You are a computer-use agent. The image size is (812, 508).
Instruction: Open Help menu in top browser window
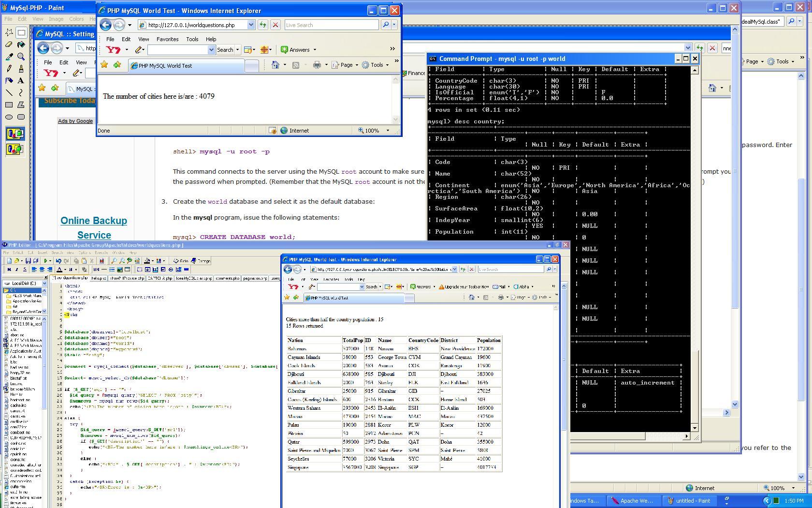click(x=211, y=39)
